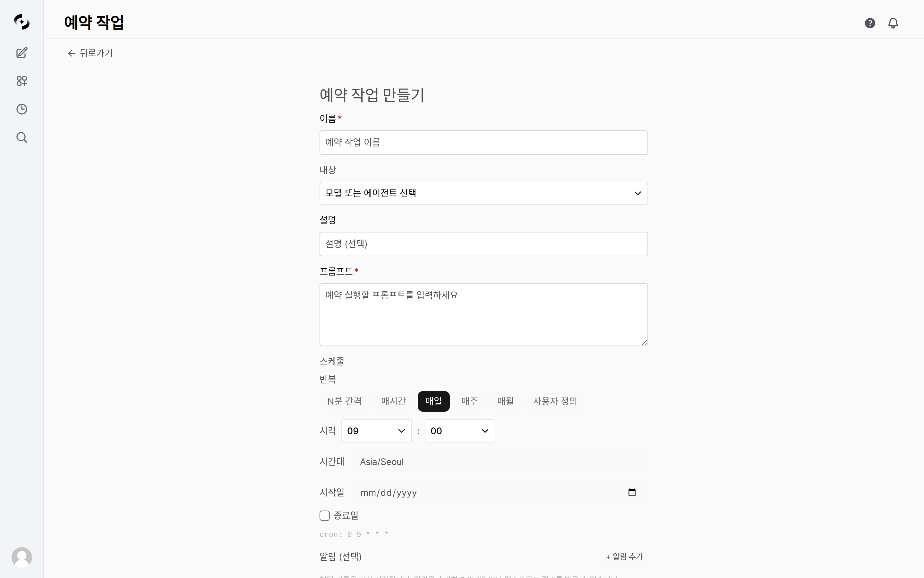Click the app logo icon in the sidebar
This screenshot has width=924, height=578.
coord(22,22)
